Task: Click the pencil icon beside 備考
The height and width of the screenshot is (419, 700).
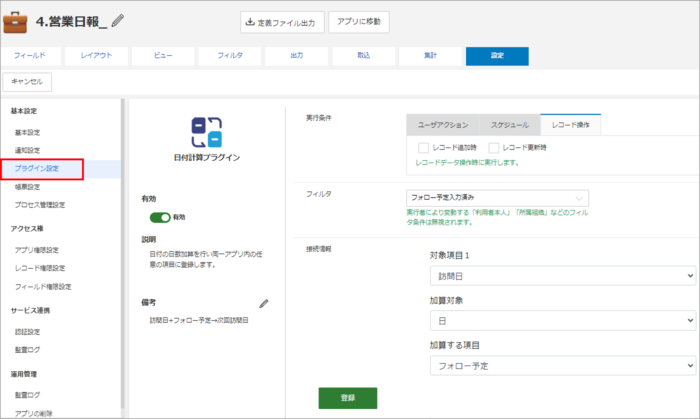Action: [264, 304]
